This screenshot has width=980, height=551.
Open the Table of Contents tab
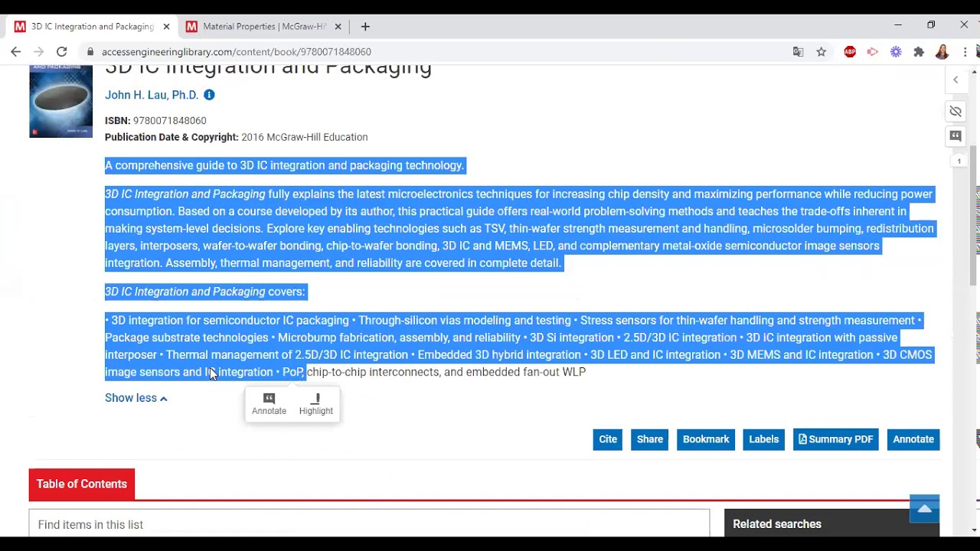tap(82, 484)
